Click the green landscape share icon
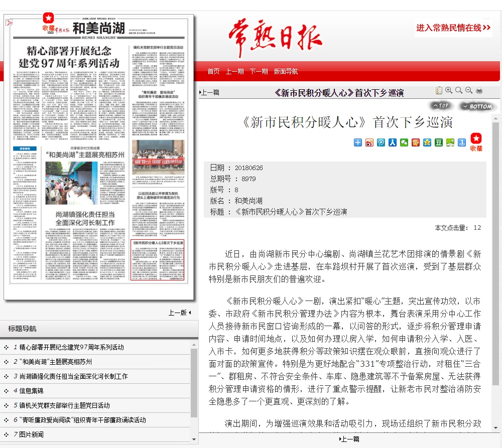502x448 pixels. (450, 142)
